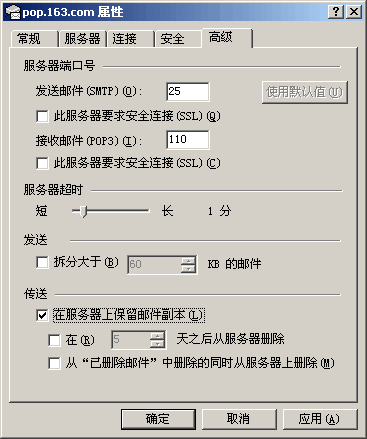367x439 pixels.
Task: Switch to the 常规 tab
Action: pyautogui.click(x=29, y=39)
